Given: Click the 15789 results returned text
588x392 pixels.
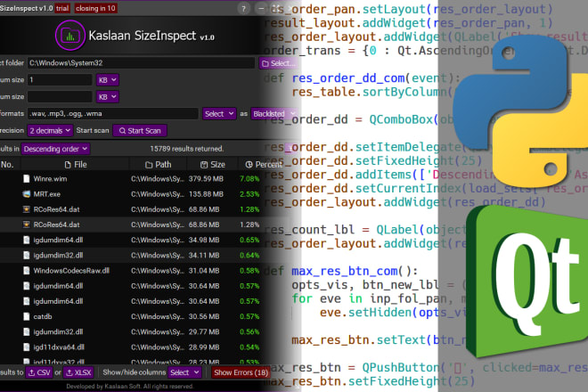Looking at the screenshot, I should pyautogui.click(x=187, y=149).
